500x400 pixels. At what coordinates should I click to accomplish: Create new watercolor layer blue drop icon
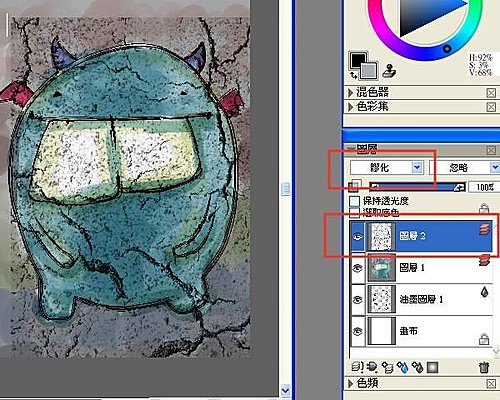tap(402, 367)
